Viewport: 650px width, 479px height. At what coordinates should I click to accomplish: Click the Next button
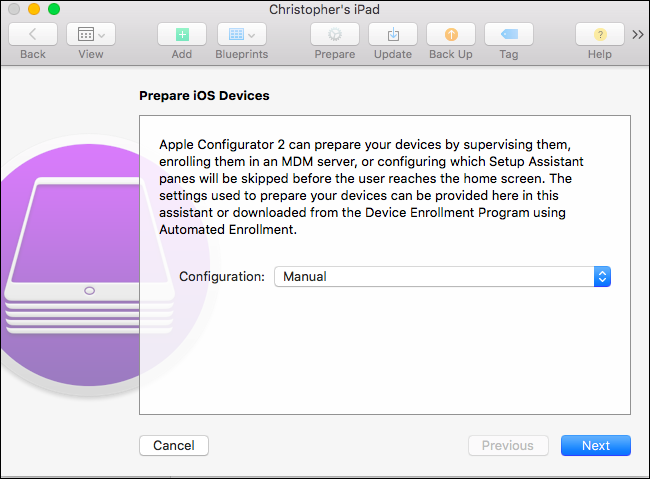coord(596,445)
